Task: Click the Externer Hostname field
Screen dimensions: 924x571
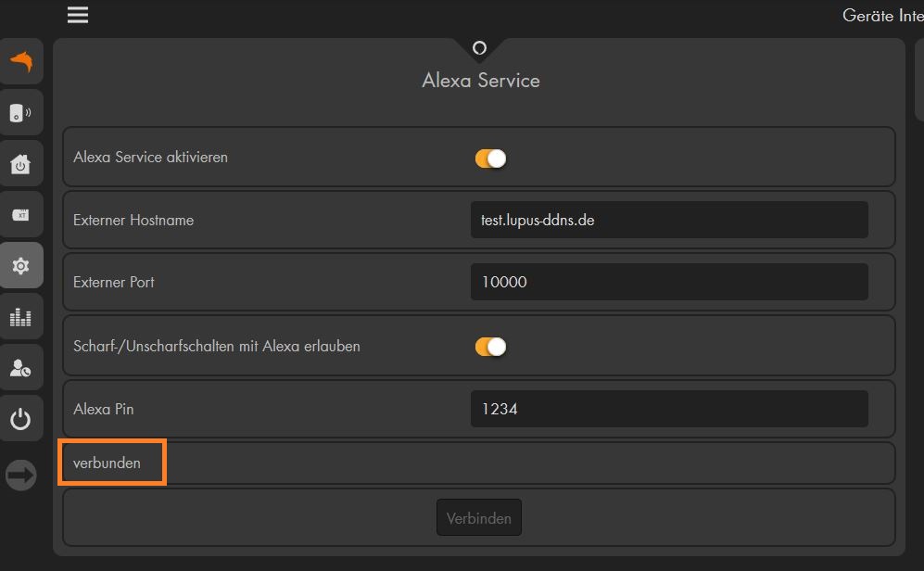Action: pos(669,220)
